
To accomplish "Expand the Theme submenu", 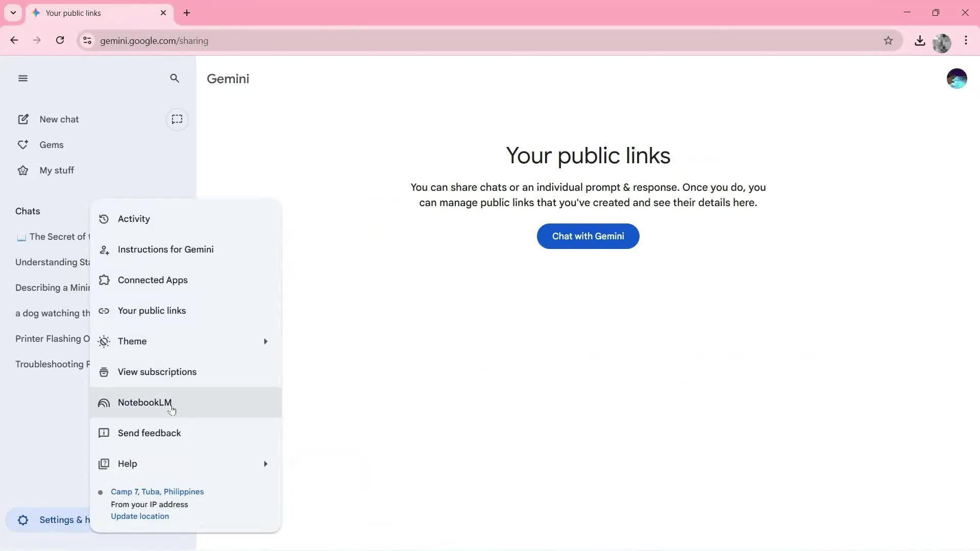I will point(132,341).
